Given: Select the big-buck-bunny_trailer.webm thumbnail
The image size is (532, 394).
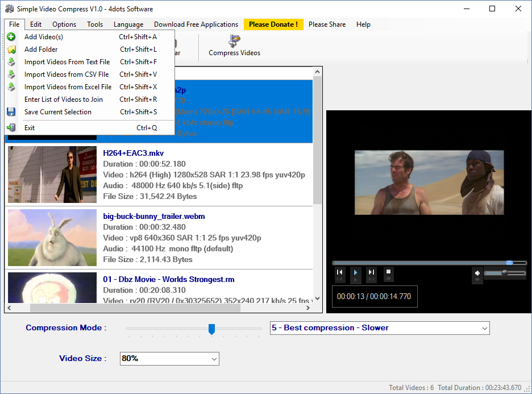Looking at the screenshot, I should coord(52,238).
